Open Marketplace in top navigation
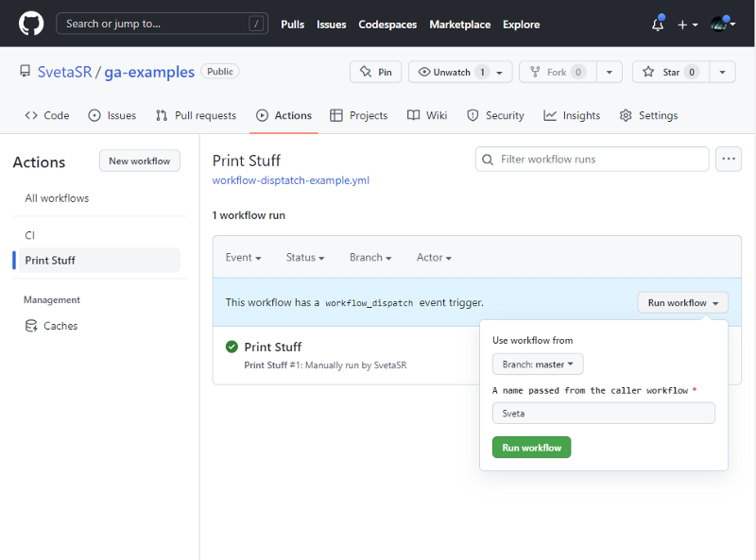The height and width of the screenshot is (560, 756). pos(460,25)
